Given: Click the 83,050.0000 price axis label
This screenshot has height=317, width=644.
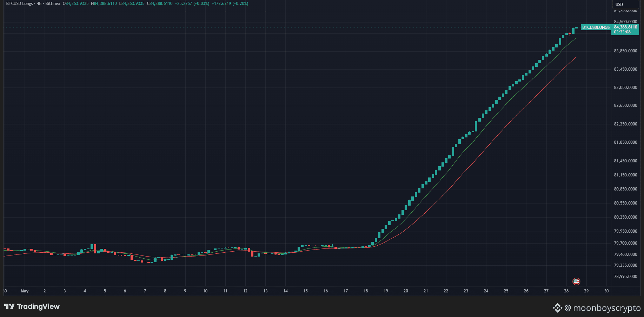Looking at the screenshot, I should (626, 88).
